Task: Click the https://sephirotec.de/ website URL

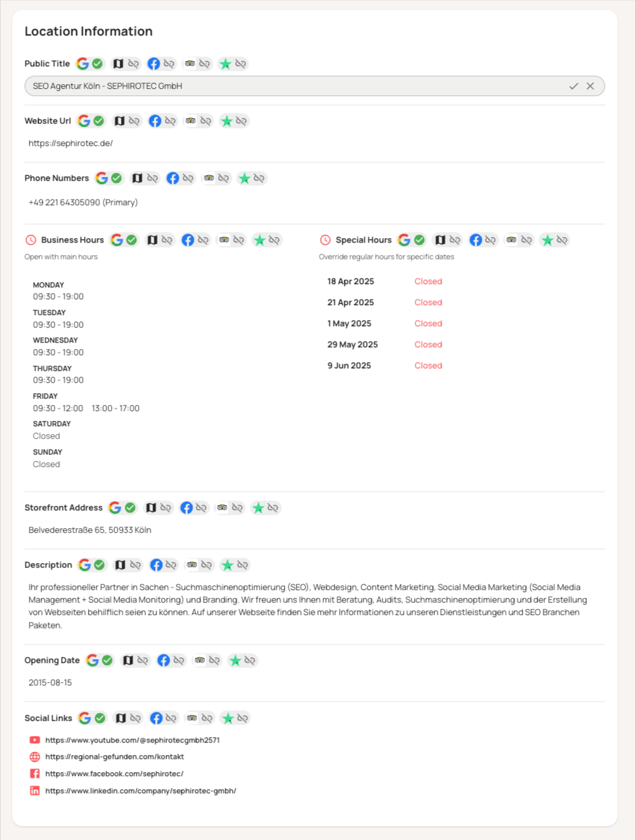Action: pos(70,143)
